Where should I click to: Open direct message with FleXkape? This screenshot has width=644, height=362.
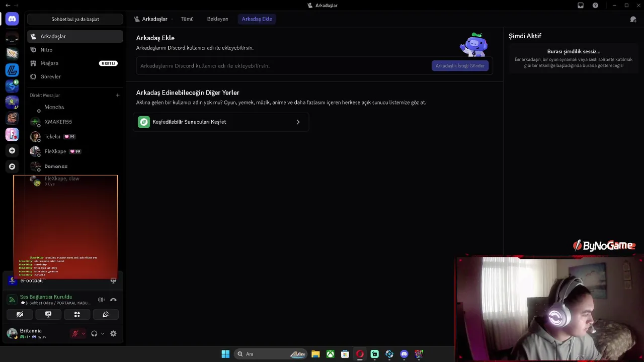75,151
